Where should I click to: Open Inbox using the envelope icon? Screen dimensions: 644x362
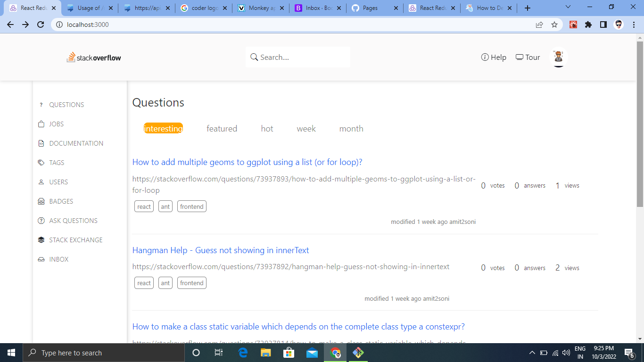tap(41, 259)
